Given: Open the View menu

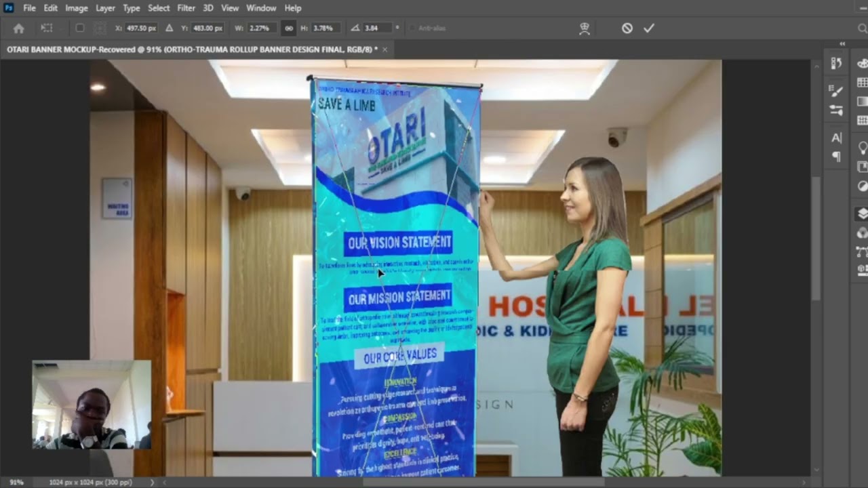Looking at the screenshot, I should tap(230, 8).
